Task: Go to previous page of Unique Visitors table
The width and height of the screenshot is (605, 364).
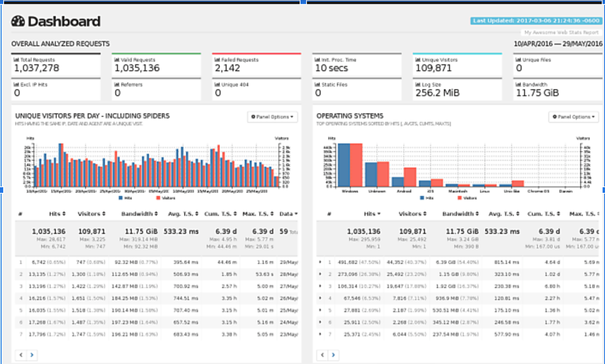Action: pos(21,355)
